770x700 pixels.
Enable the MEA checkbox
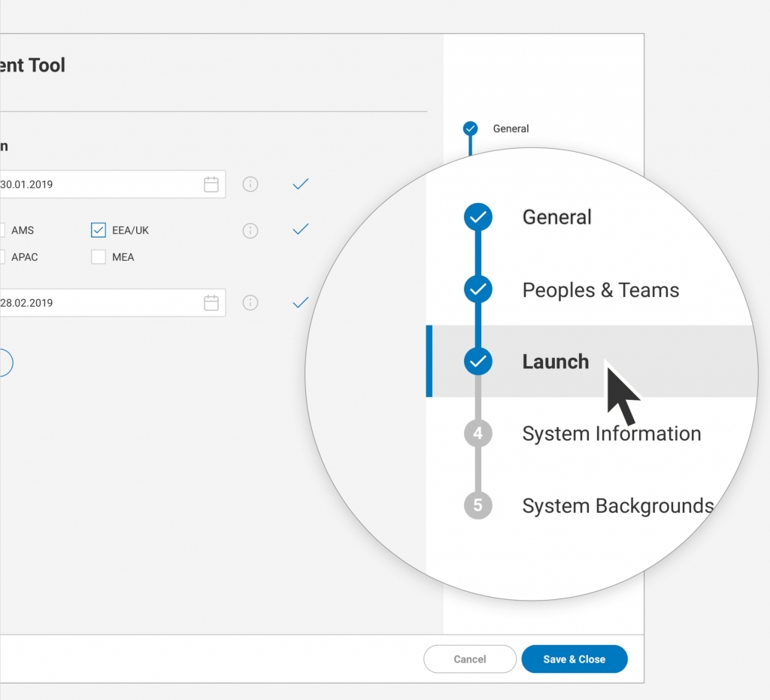click(x=98, y=257)
